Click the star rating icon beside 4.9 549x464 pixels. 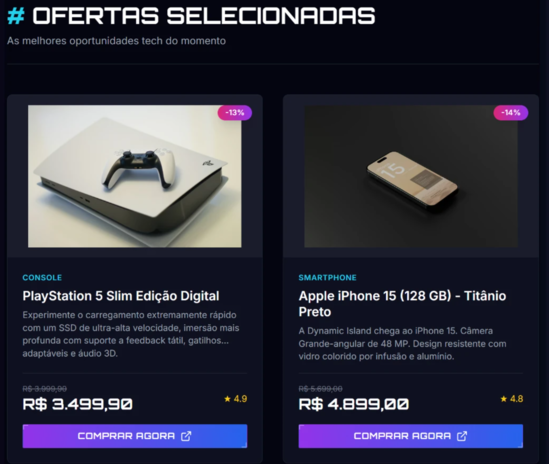point(228,399)
